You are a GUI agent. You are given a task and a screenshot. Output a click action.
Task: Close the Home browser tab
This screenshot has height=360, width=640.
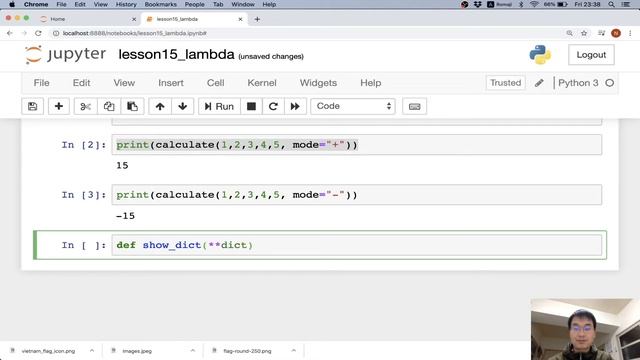pyautogui.click(x=134, y=19)
